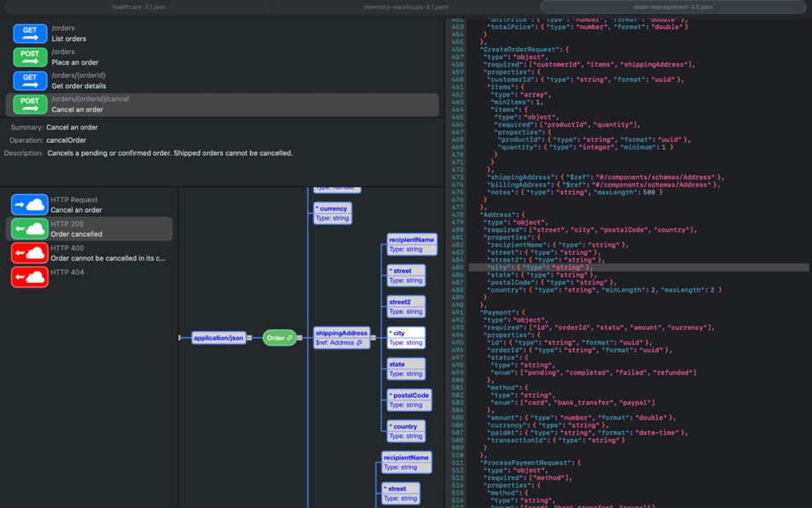This screenshot has width=812, height=508.
Task: Click the "ProcessPaymentRequest" code line
Action: [530, 463]
